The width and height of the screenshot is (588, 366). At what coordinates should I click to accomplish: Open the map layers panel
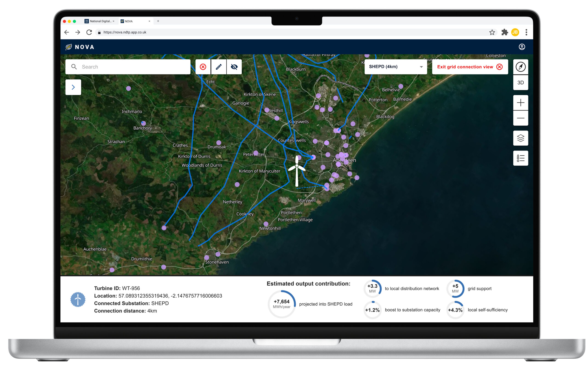520,138
